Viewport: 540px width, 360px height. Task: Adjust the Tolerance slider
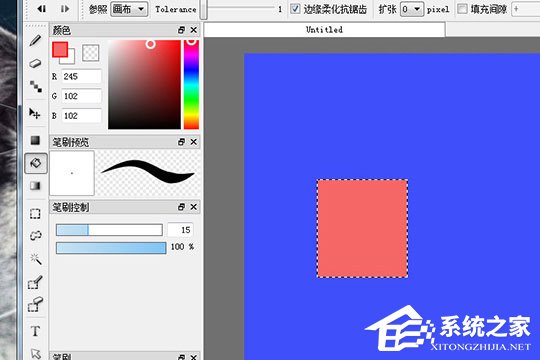(239, 9)
